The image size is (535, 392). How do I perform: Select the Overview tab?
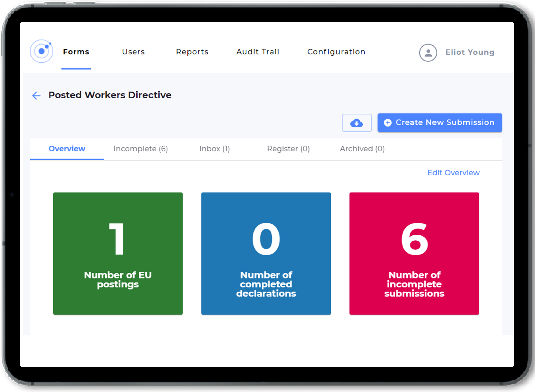click(x=67, y=149)
